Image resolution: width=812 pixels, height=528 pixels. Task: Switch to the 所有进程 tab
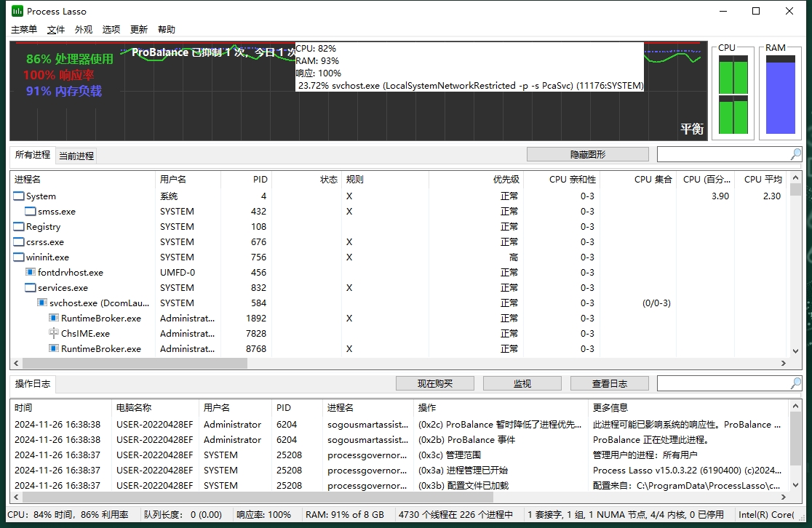pos(32,155)
